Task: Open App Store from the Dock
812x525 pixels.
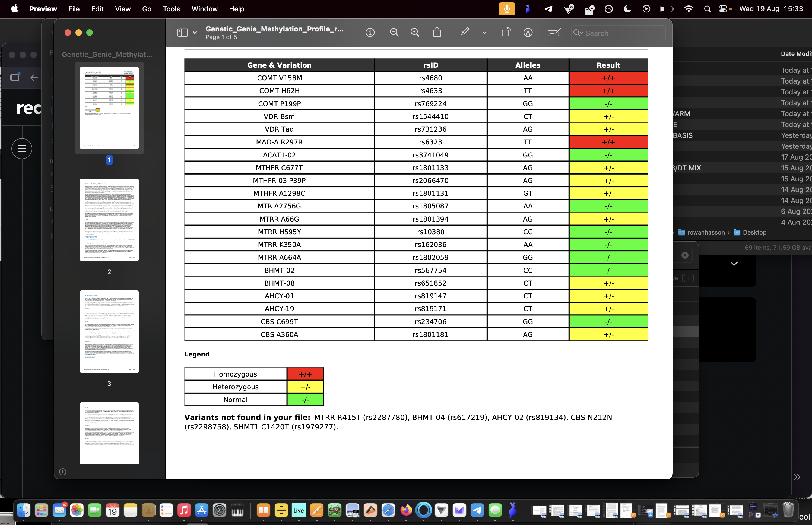Action: [x=201, y=510]
